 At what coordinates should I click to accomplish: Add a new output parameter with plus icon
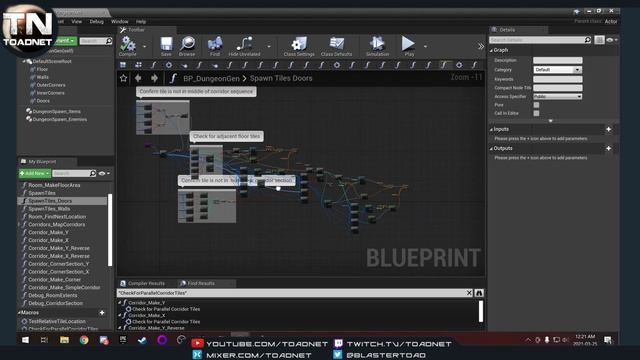click(x=609, y=149)
